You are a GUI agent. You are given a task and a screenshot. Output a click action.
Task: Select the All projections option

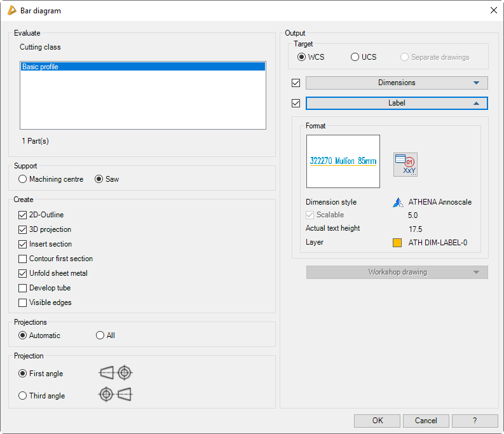[100, 336]
